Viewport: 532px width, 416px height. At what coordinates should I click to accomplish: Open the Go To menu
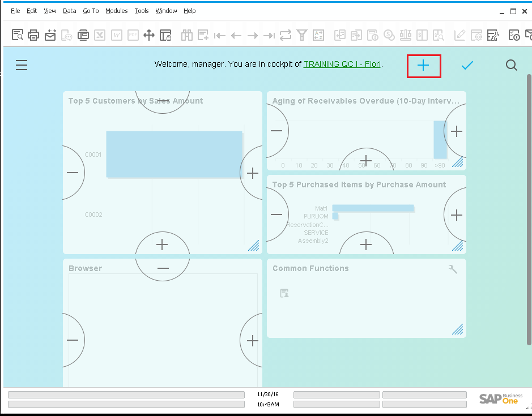[91, 10]
